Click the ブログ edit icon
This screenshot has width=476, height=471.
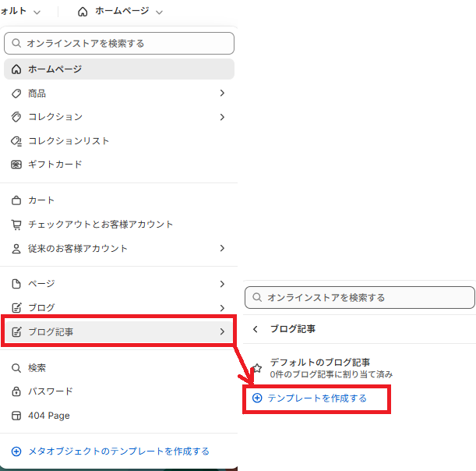point(16,308)
